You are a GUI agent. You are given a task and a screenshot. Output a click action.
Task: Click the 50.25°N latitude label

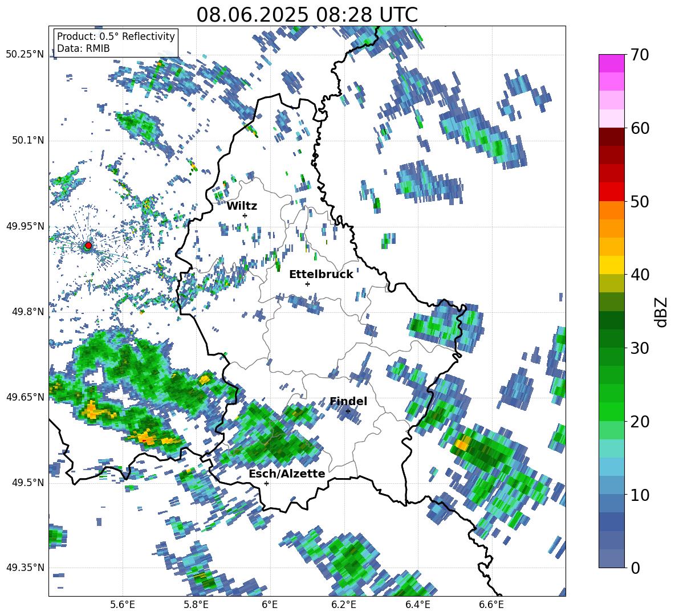point(25,55)
